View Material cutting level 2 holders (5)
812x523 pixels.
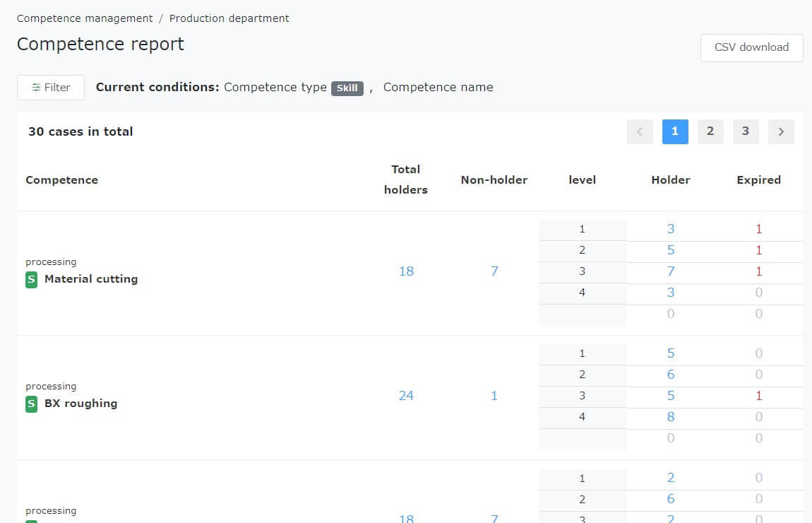click(x=671, y=249)
